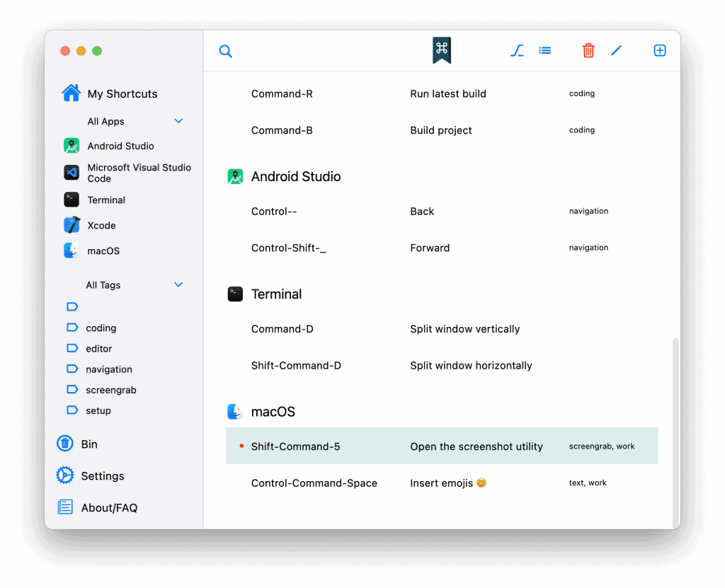The width and height of the screenshot is (725, 588).
Task: Select Terminal icon in sidebar
Action: coord(72,200)
